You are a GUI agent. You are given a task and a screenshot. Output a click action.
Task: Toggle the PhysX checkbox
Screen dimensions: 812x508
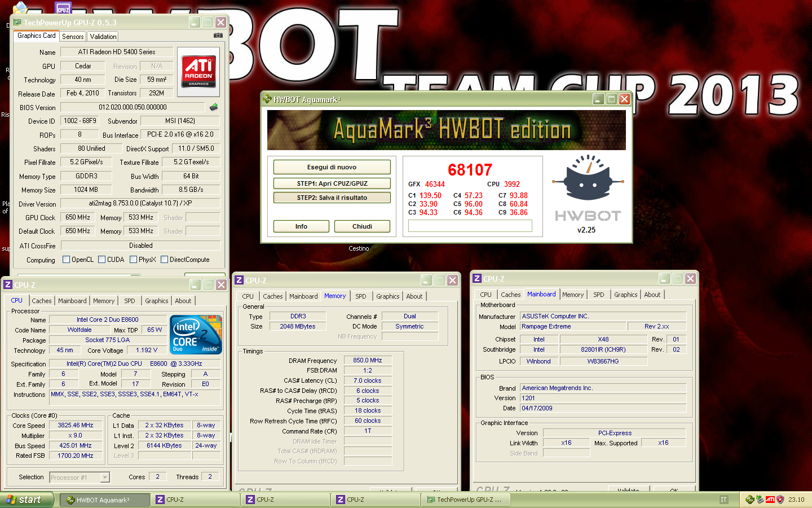point(133,260)
